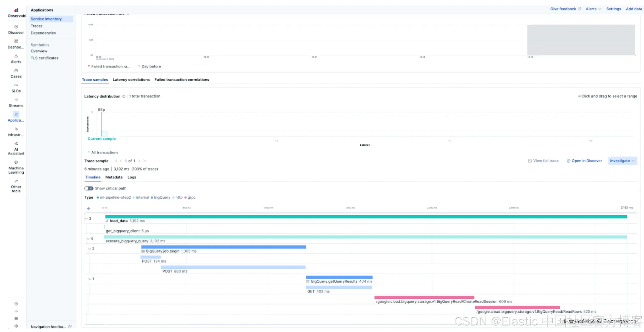
Task: Toggle the Day before legend series
Action: pos(151,66)
